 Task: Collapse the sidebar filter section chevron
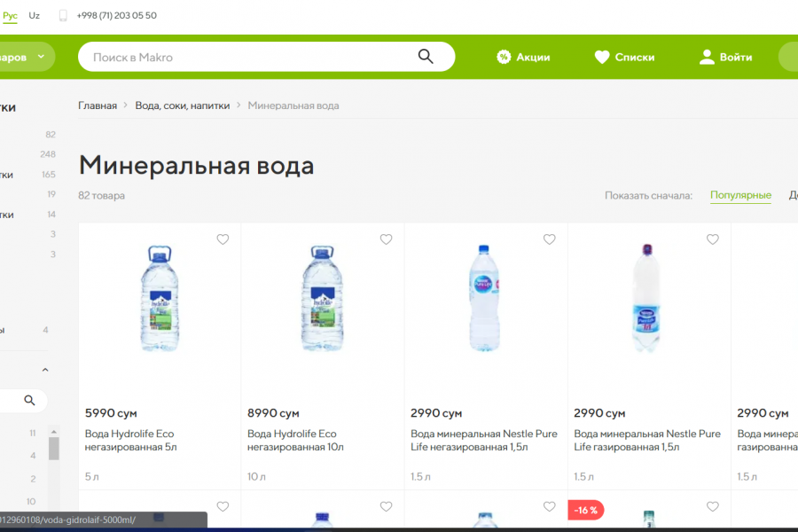pos(45,370)
